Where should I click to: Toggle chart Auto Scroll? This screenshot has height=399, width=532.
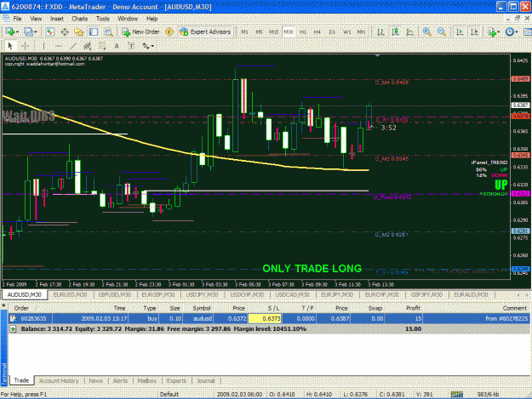[x=460, y=31]
